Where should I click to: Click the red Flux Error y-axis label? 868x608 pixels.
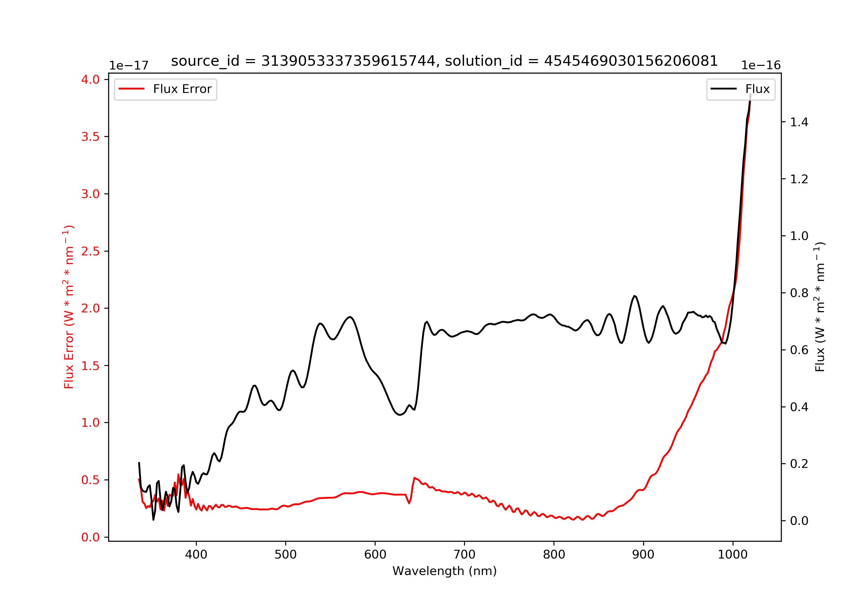pyautogui.click(x=68, y=307)
